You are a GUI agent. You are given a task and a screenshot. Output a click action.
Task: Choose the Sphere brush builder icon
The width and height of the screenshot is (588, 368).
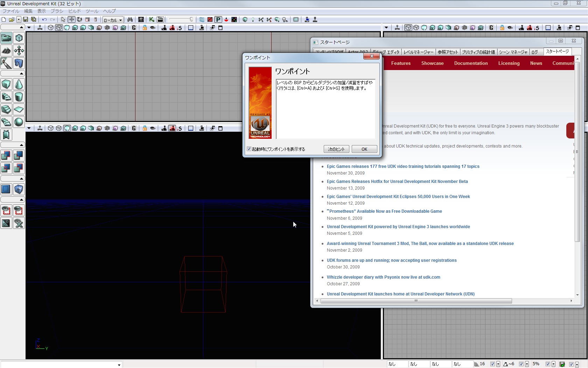click(x=19, y=122)
